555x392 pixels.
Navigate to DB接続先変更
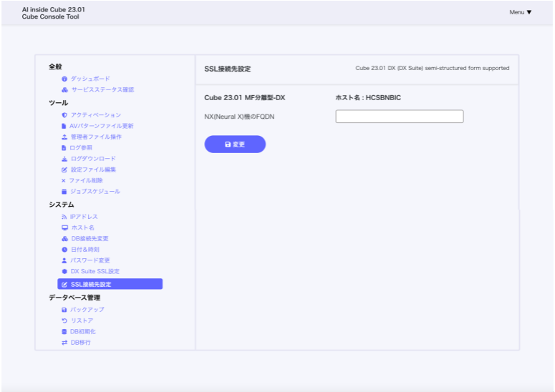pos(90,238)
